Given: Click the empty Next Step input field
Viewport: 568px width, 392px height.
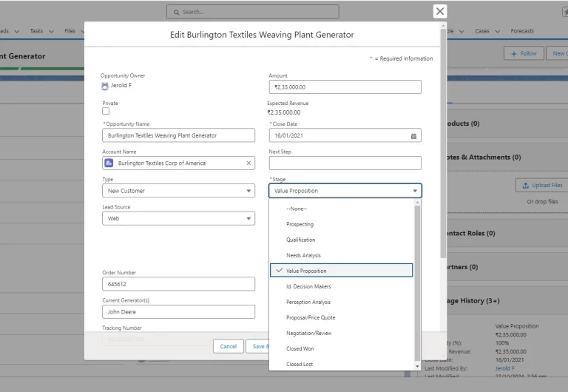Looking at the screenshot, I should 345,163.
